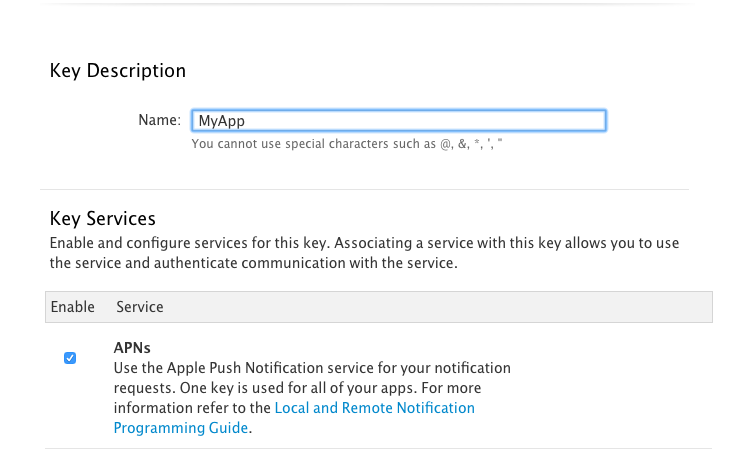Image resolution: width=735 pixels, height=449 pixels.
Task: Uncheck the APNs enable checkbox
Action: pyautogui.click(x=70, y=358)
